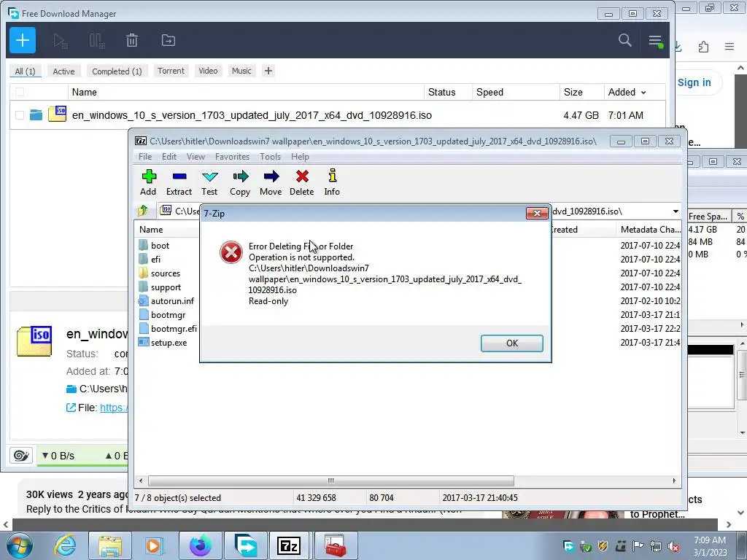Select setup.exe in the 7-Zip list

[169, 343]
